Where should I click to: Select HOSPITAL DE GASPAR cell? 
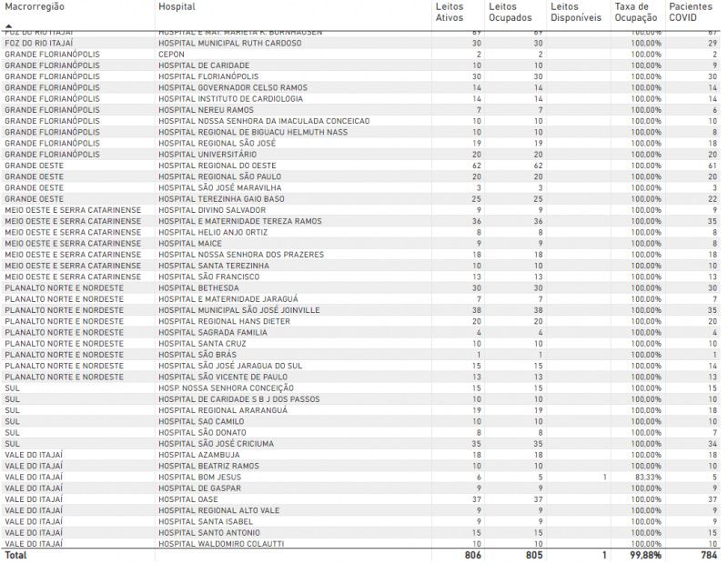point(199,488)
